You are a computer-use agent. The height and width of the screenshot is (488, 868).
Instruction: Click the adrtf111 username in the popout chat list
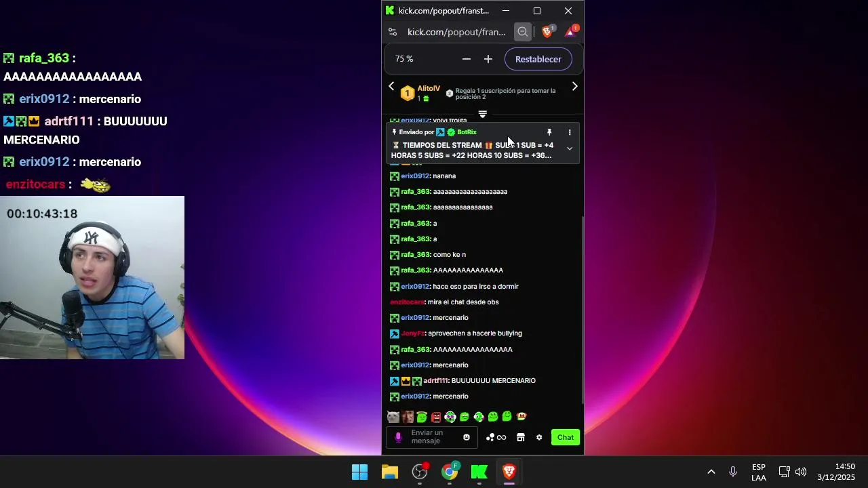436,381
